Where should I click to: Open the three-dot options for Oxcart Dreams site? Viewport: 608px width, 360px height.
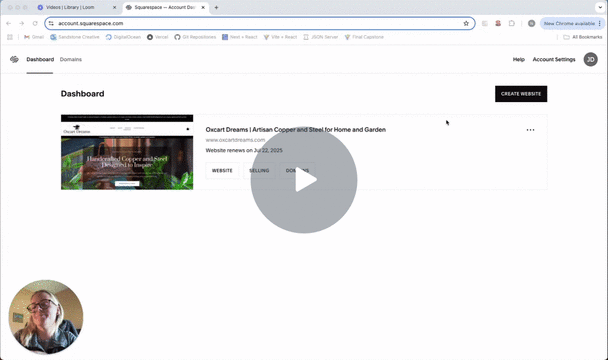(530, 130)
